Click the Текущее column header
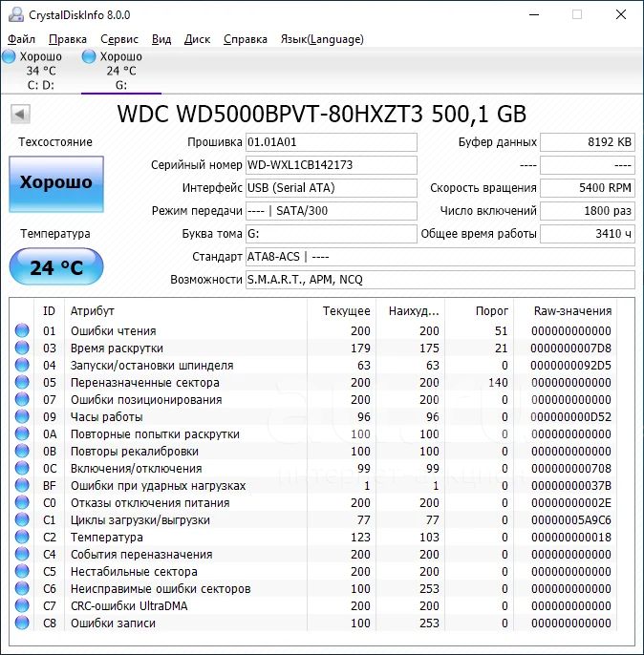The width and height of the screenshot is (644, 655). (341, 311)
